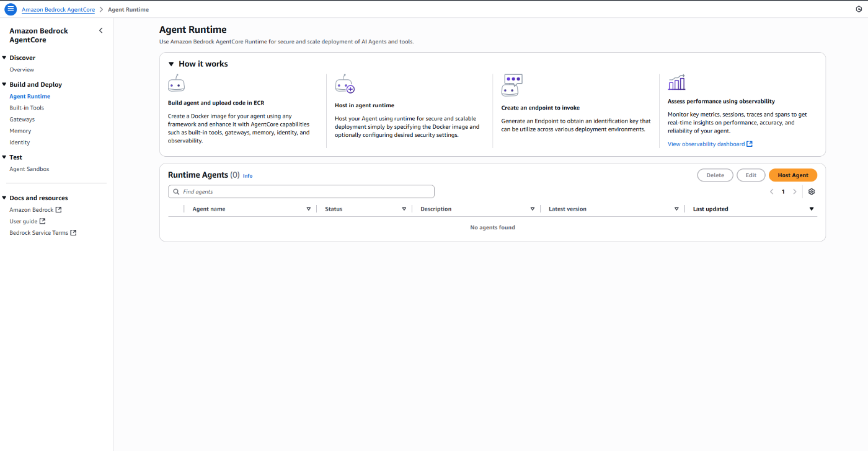Image resolution: width=868 pixels, height=451 pixels.
Task: Click the Last updated column header
Action: (x=711, y=209)
